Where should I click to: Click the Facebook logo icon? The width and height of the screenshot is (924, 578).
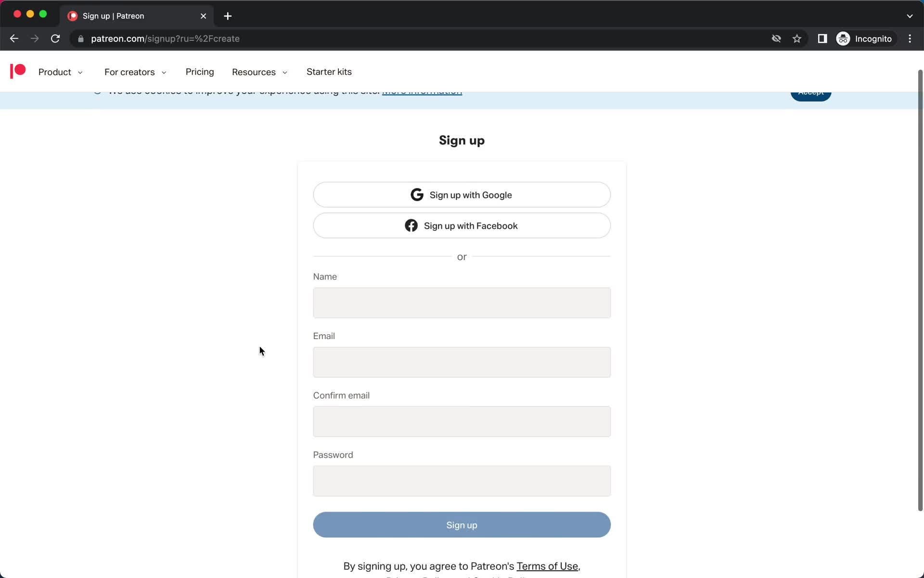tap(411, 225)
